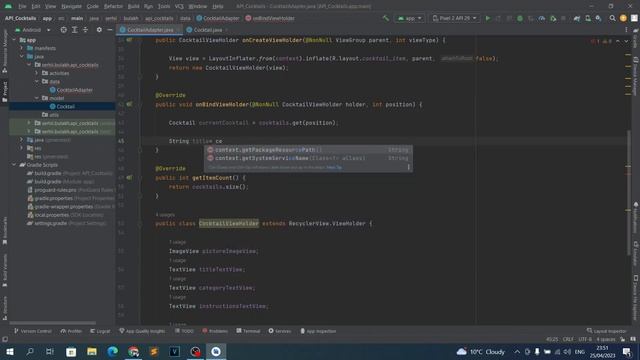Hide the project panel with minus icon
Screen dimensions: 640x360
pyautogui.click(x=110, y=30)
